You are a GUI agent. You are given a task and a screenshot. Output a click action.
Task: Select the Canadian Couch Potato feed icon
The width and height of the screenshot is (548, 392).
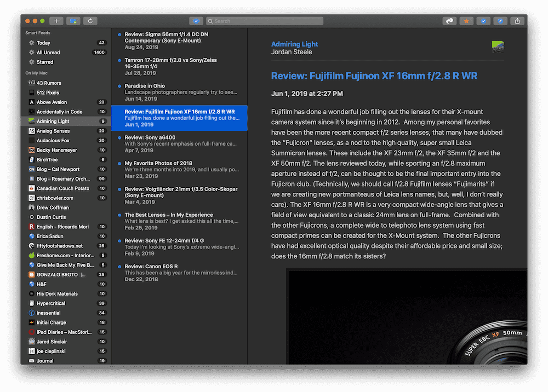[31, 188]
